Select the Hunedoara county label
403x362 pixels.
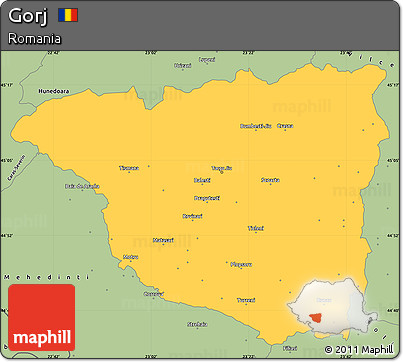tap(54, 91)
